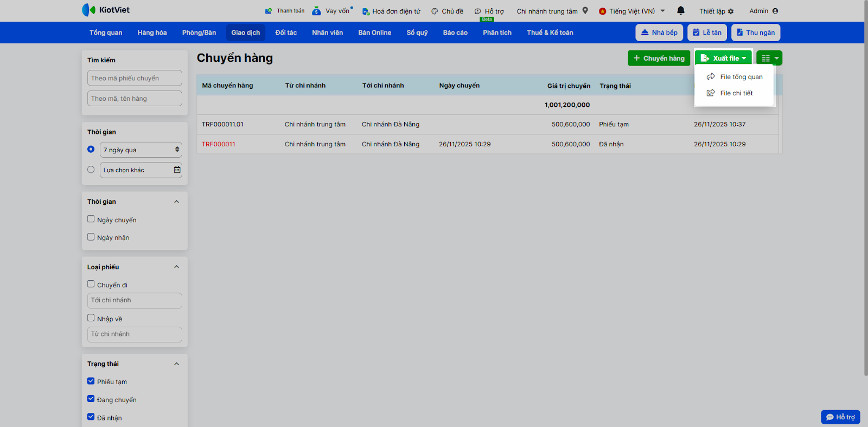Uncheck the Phiếu tạm status checkbox
Screen dimensions: 868x427
(91, 381)
